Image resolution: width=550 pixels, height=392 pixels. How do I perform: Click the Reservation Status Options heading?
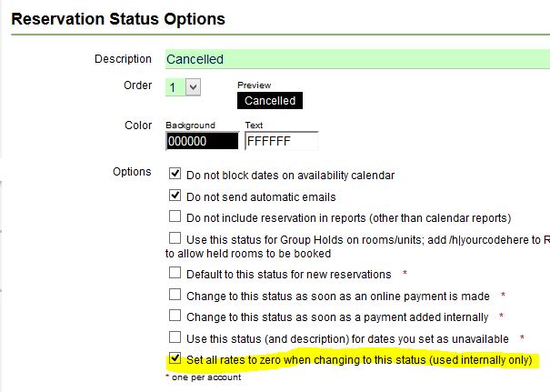(118, 17)
